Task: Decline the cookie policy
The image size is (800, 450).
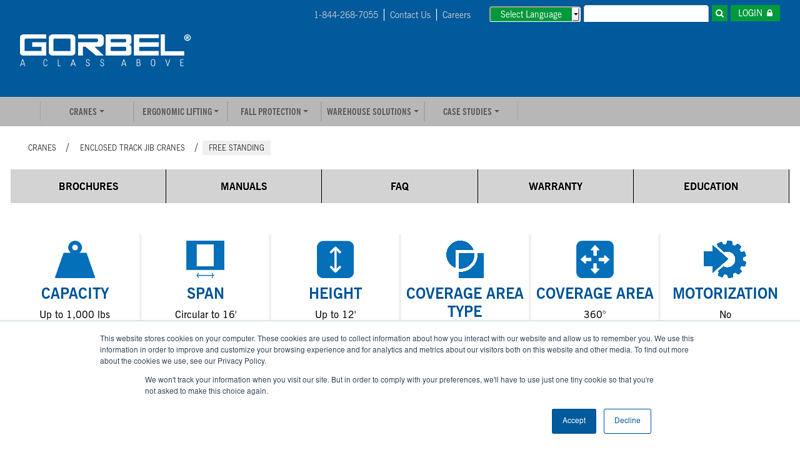Action: click(627, 421)
